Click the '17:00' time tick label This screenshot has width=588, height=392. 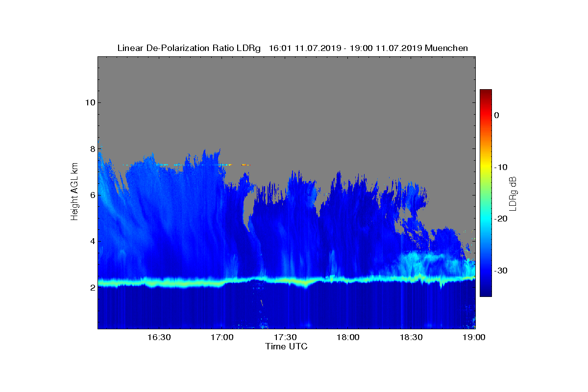(x=222, y=337)
